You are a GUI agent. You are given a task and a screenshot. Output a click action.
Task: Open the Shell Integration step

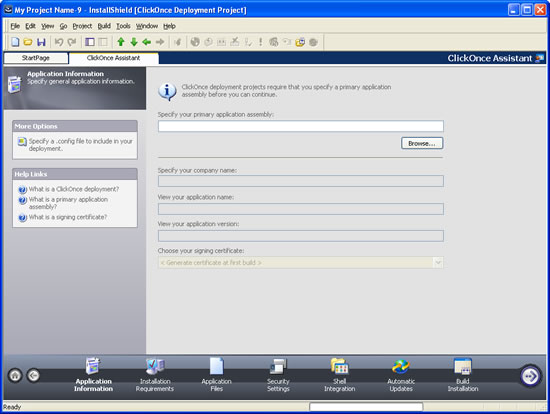pos(340,374)
